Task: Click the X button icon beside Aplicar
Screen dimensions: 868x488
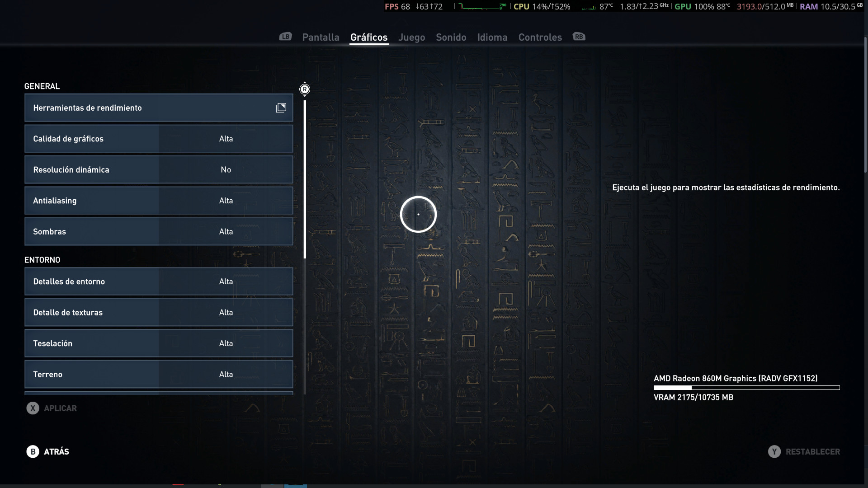Action: pos(33,408)
